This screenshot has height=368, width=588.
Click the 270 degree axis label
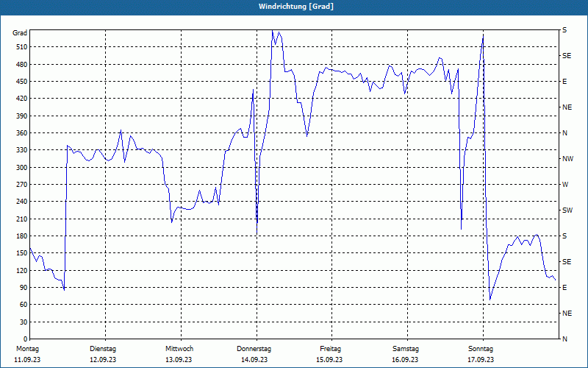pos(22,185)
